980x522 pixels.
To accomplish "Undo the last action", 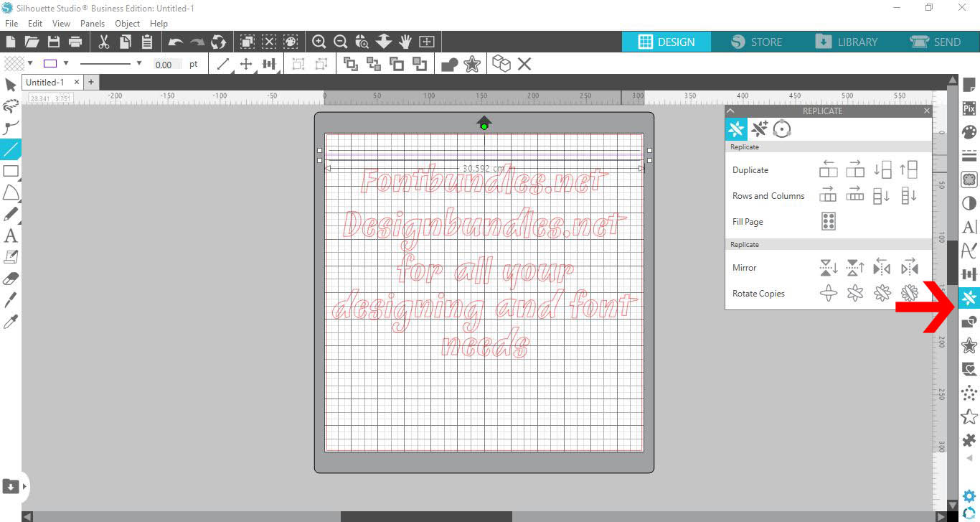I will (176, 42).
